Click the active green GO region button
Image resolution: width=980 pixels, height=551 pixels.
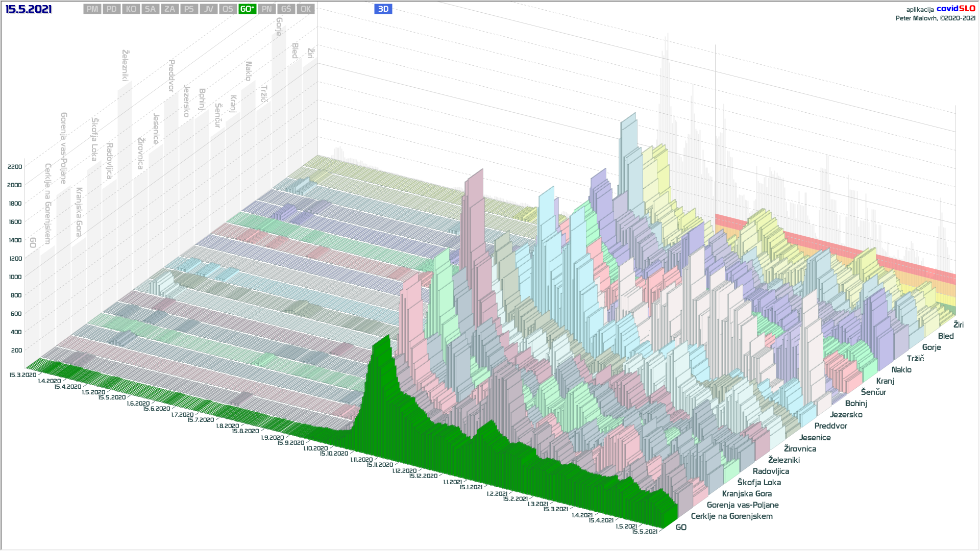tap(247, 9)
